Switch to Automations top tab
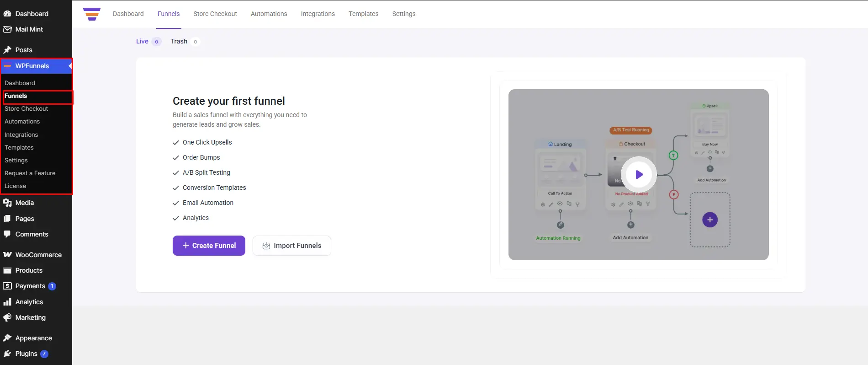The height and width of the screenshot is (365, 868). point(269,14)
